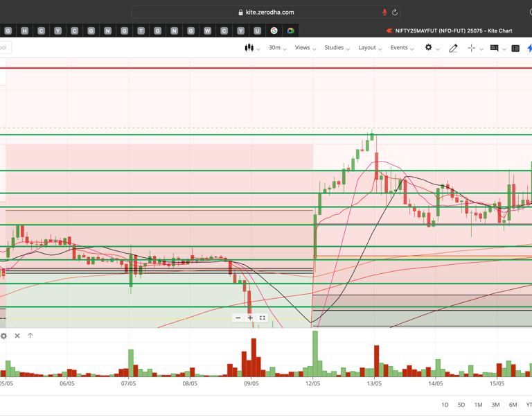
Task: Click the 09/05 date label
Action: (251, 383)
